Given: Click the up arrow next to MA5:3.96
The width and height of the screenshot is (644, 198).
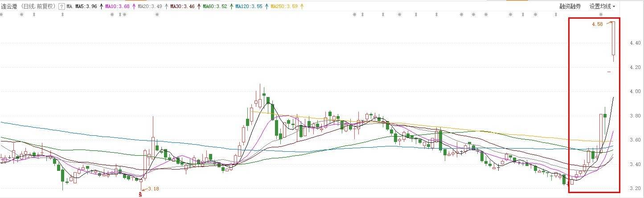Looking at the screenshot, I should [101, 7].
